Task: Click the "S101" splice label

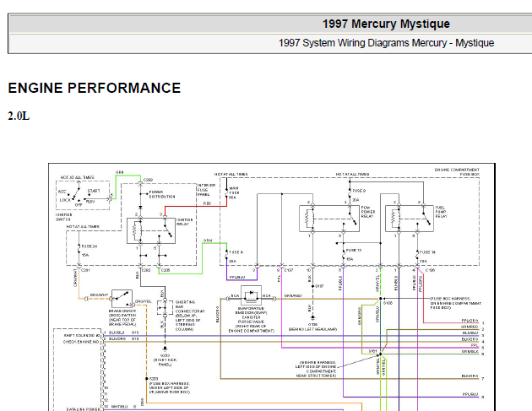Action: point(373,351)
